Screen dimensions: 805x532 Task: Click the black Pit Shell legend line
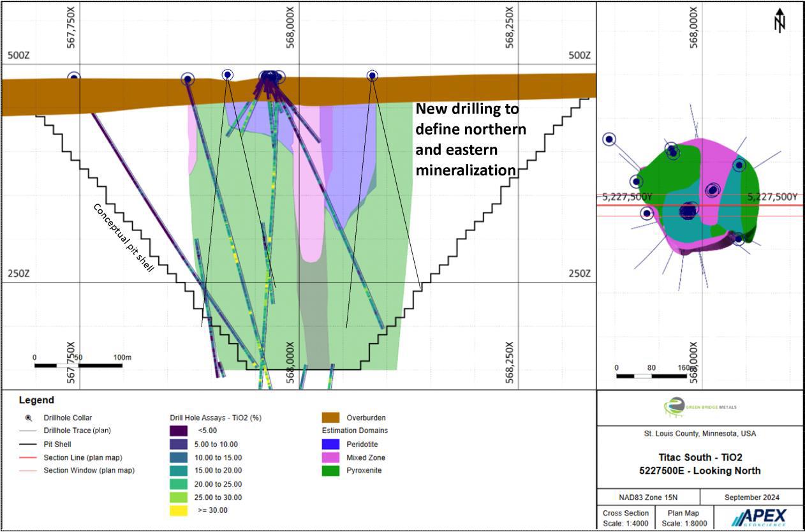click(28, 444)
